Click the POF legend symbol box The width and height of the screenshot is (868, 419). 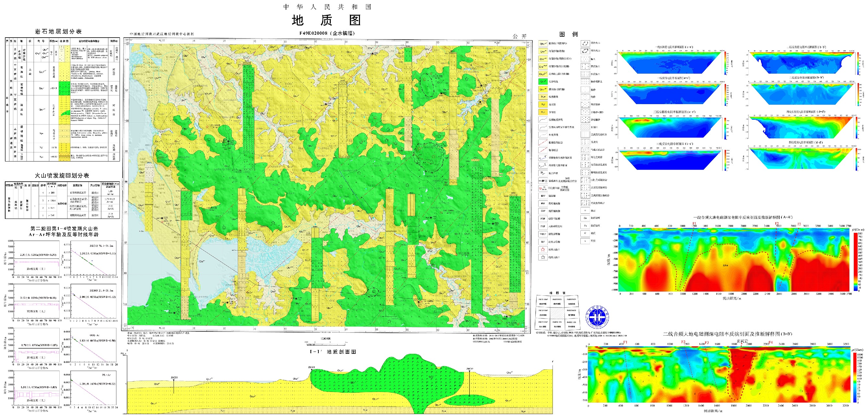(x=543, y=219)
